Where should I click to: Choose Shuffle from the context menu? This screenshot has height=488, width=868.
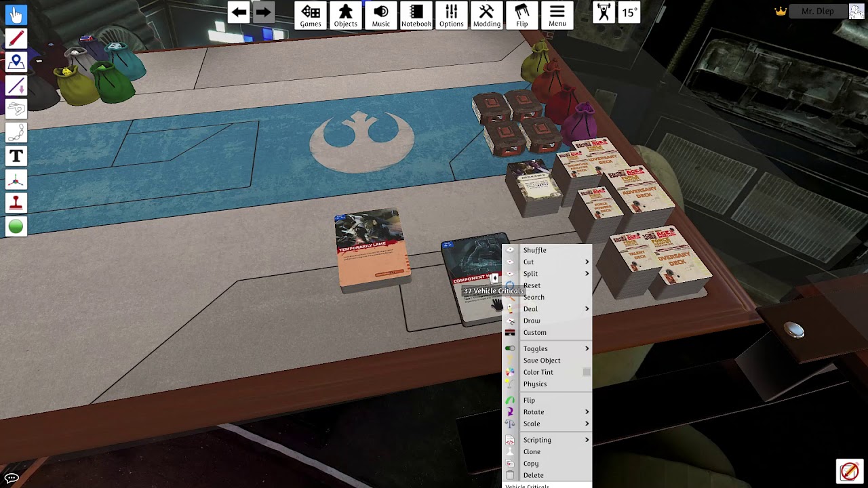pos(534,250)
